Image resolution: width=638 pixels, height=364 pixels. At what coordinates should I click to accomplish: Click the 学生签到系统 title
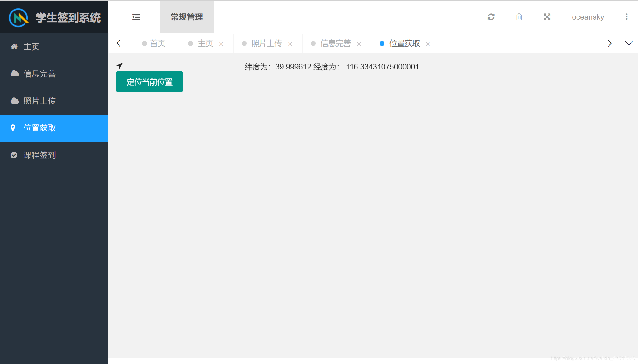point(68,18)
